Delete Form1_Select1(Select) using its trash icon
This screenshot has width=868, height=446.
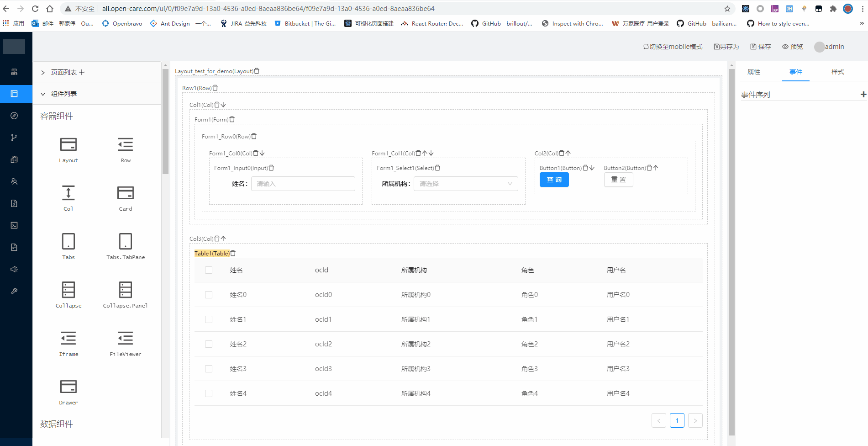437,168
